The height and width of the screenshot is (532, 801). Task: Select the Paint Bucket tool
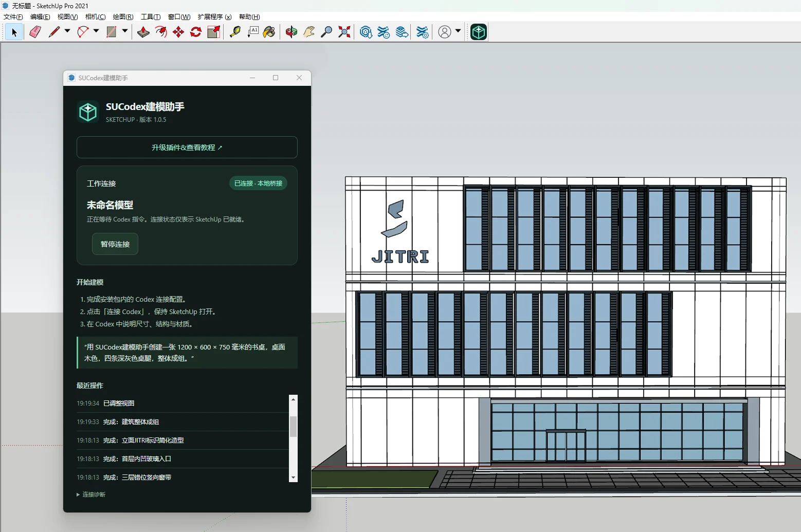(x=269, y=32)
